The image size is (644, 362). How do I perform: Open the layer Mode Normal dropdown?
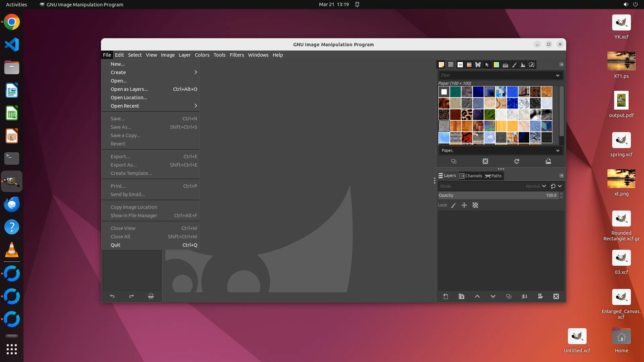pyautogui.click(x=536, y=186)
